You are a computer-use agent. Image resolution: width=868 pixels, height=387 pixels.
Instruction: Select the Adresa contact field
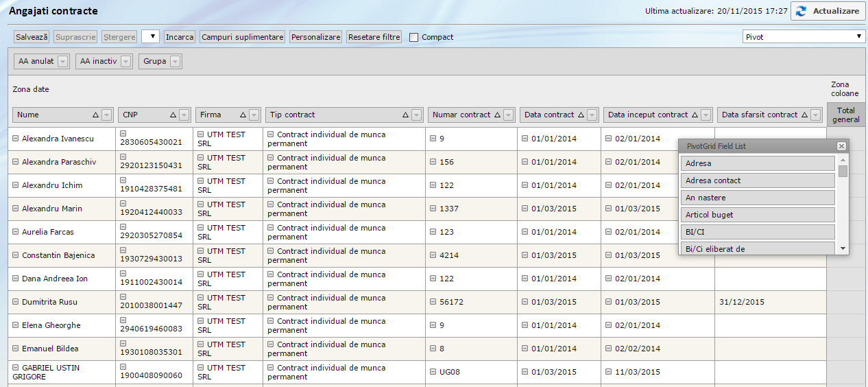(x=758, y=180)
